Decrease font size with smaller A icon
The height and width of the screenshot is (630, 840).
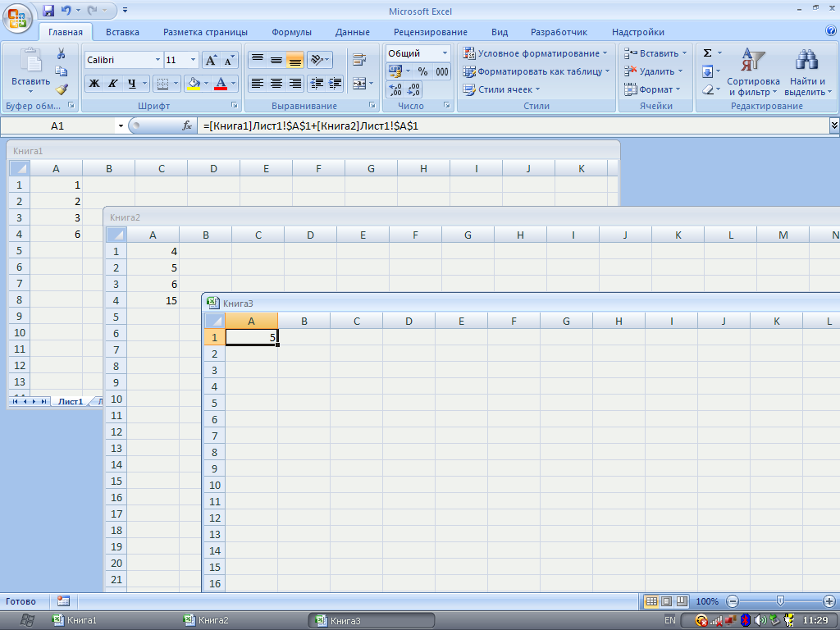[230, 60]
